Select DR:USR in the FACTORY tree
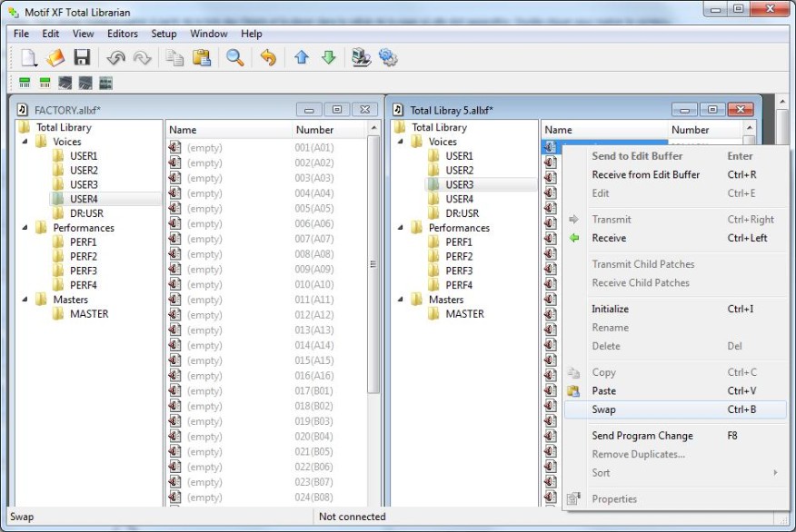This screenshot has height=532, width=796. 86,213
